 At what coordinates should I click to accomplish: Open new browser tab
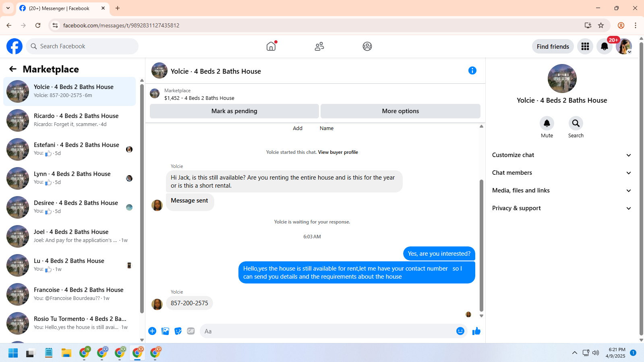[118, 8]
